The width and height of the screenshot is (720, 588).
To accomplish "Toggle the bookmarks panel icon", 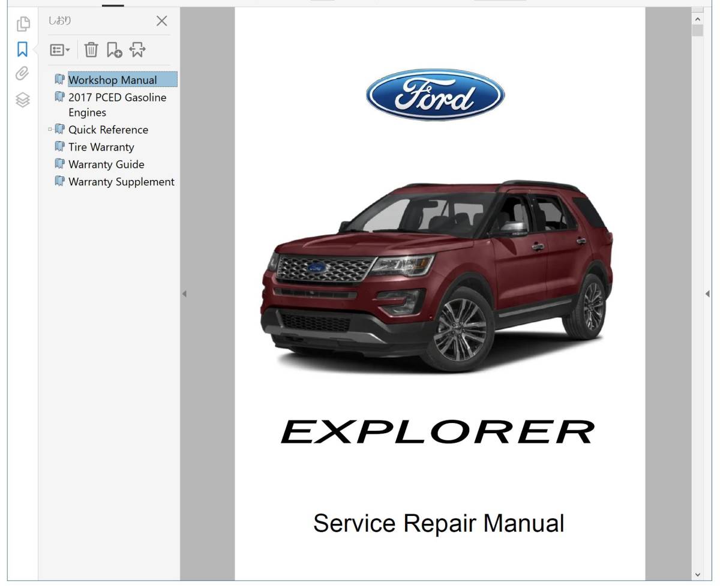I will [23, 49].
